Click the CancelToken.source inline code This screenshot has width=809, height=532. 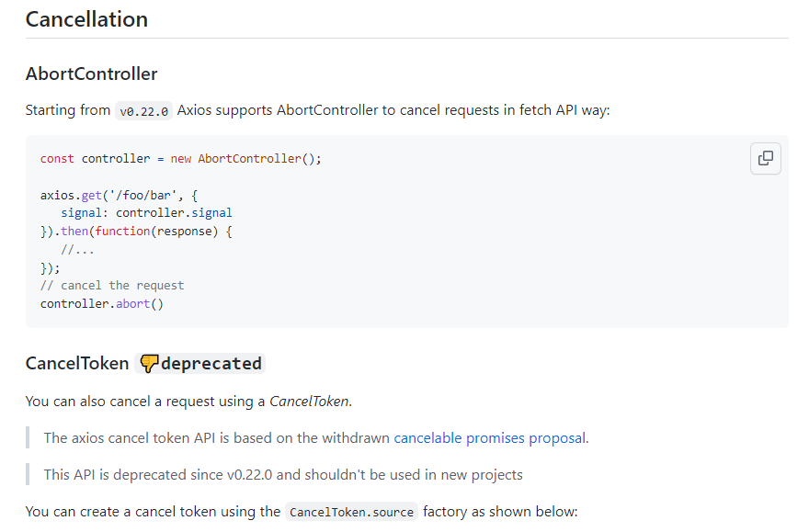(351, 512)
